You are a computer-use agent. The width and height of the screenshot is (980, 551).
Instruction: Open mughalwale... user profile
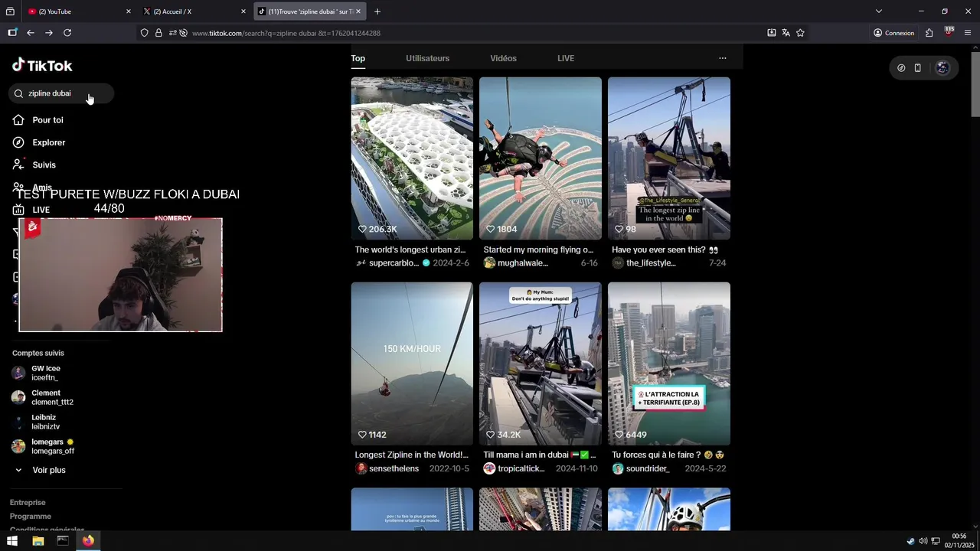[523, 262]
